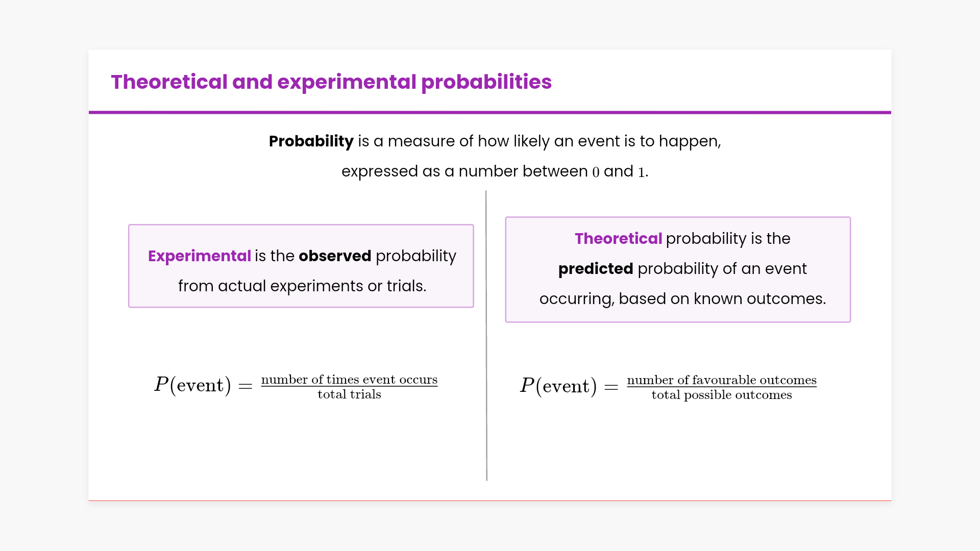Click the numerator "number of times event occurs"

click(349, 380)
